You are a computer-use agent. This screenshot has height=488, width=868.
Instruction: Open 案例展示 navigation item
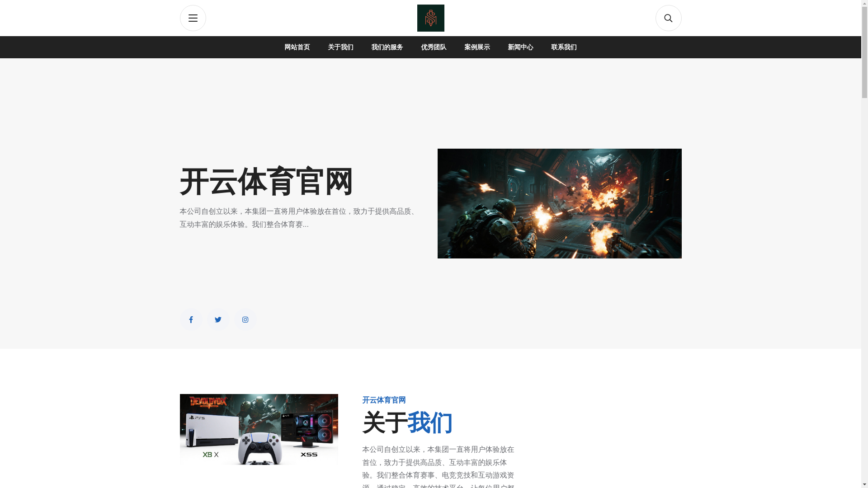click(x=477, y=47)
